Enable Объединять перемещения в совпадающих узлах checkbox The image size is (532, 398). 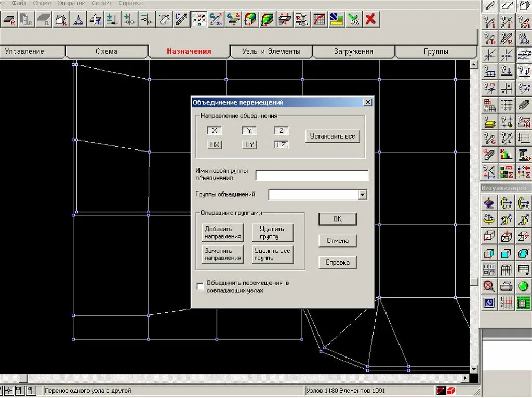click(200, 286)
